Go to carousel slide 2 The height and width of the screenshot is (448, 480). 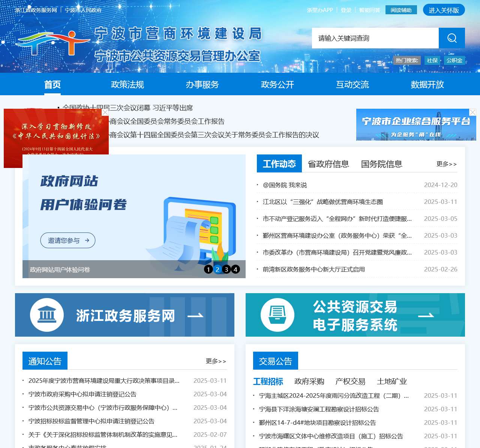(x=217, y=269)
